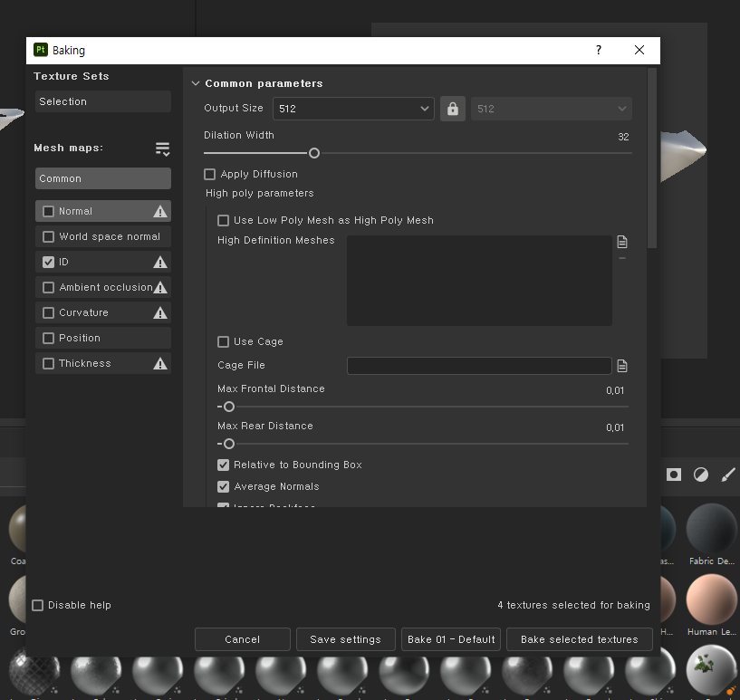Select the World space normal row

click(103, 236)
